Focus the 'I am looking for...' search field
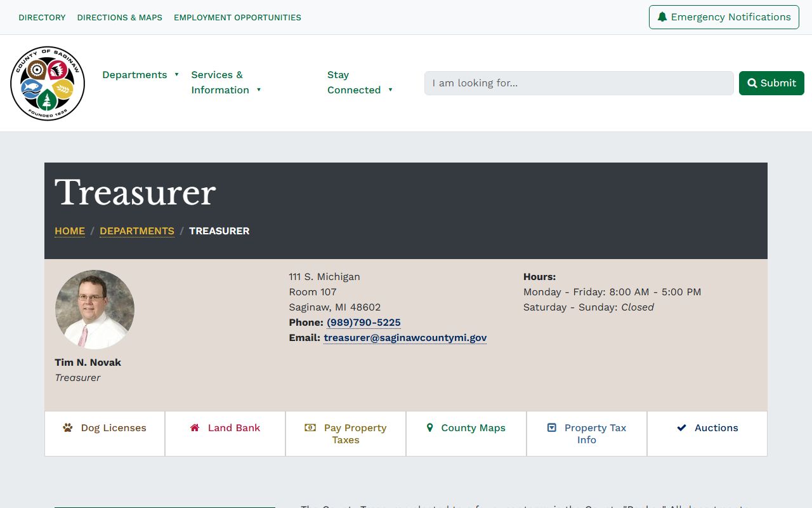Image resolution: width=812 pixels, height=508 pixels. (579, 83)
